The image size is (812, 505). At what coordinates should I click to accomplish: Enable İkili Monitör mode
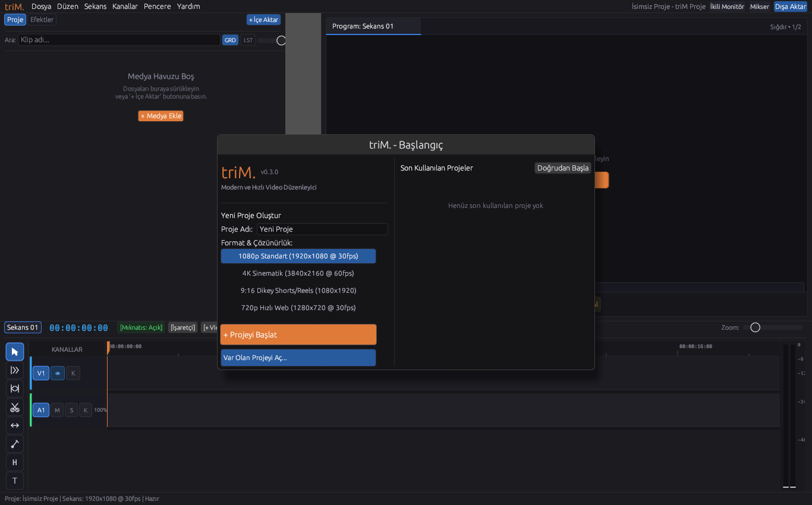click(x=727, y=7)
